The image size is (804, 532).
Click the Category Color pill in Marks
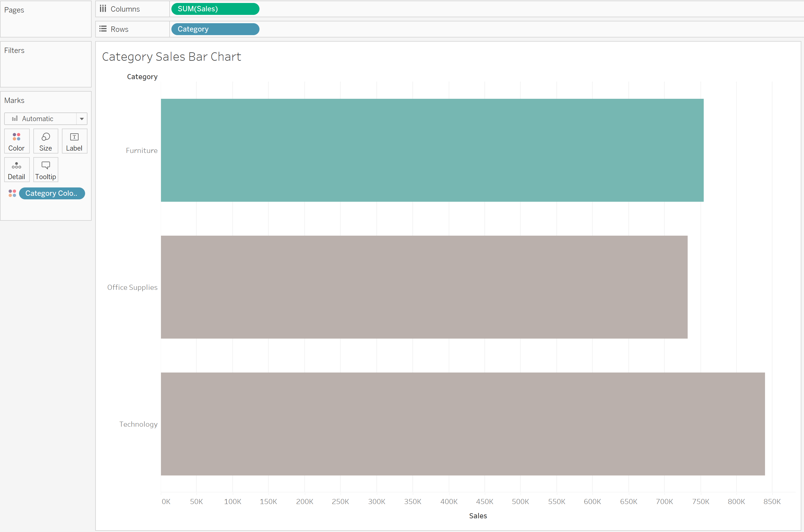tap(52, 193)
